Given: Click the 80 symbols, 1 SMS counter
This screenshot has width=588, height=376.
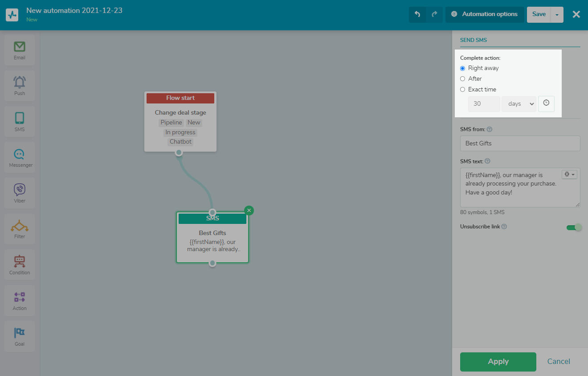Looking at the screenshot, I should (482, 212).
